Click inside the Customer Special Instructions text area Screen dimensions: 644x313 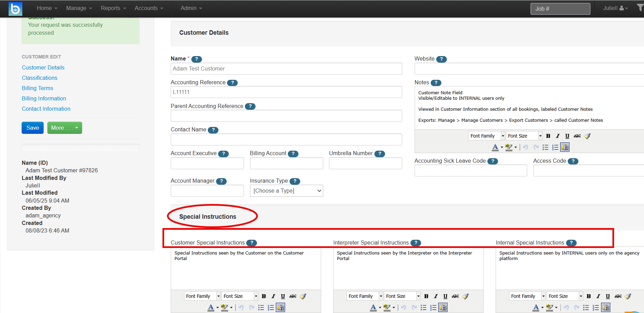(x=246, y=268)
